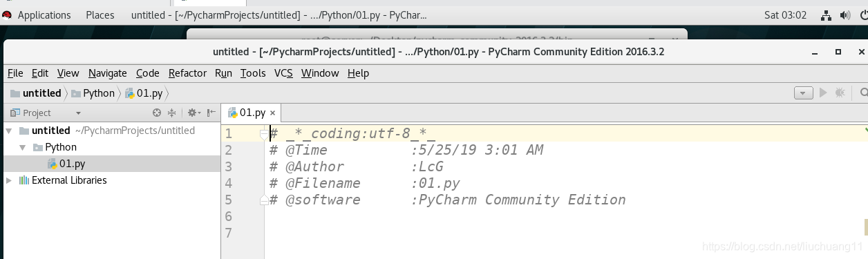The image size is (868, 259).
Task: Open the Places menu in top bar
Action: point(100,15)
